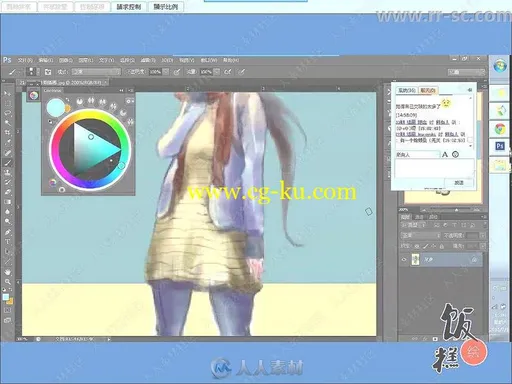Viewport: 512px width, 384px height.
Task: Reset default foreground and background colors
Action: (4, 290)
